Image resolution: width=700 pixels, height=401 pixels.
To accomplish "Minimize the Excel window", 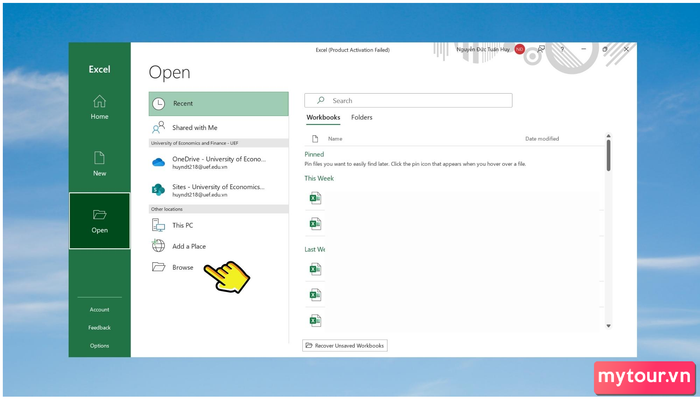I will click(x=583, y=49).
